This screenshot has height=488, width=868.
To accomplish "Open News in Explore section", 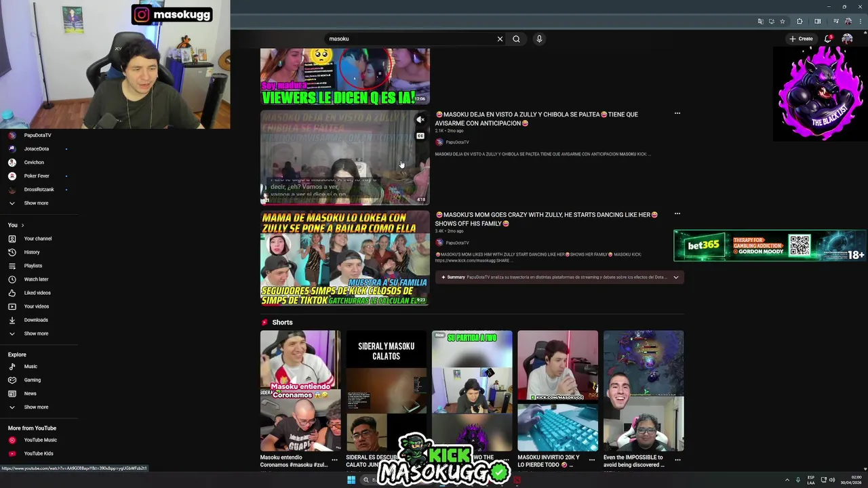I will click(x=30, y=393).
